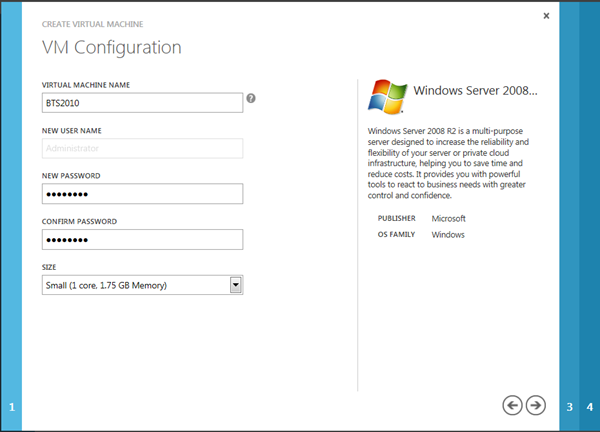Click the Small (1 core, 1.75 GB Memory) selection
The image size is (600, 432).
(x=135, y=286)
